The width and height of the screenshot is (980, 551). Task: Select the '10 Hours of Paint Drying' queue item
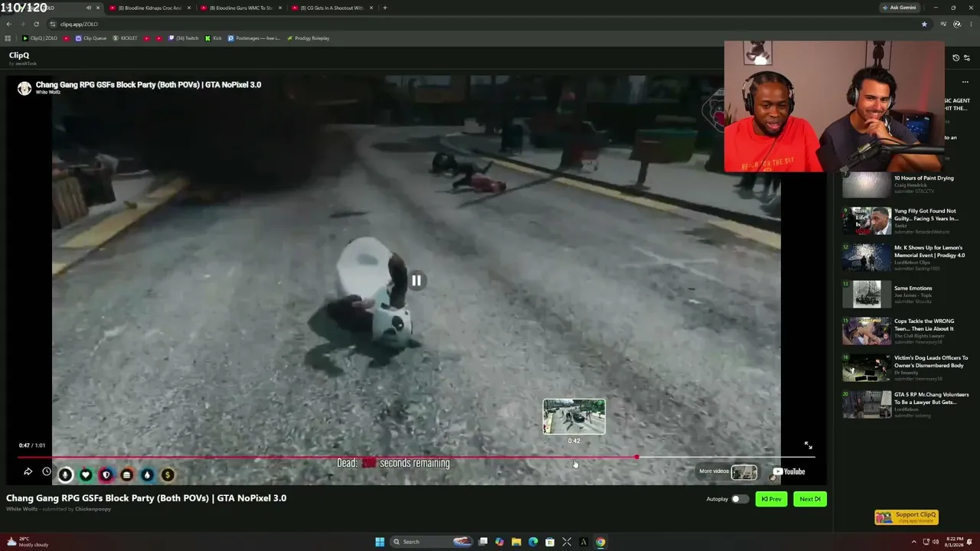906,184
